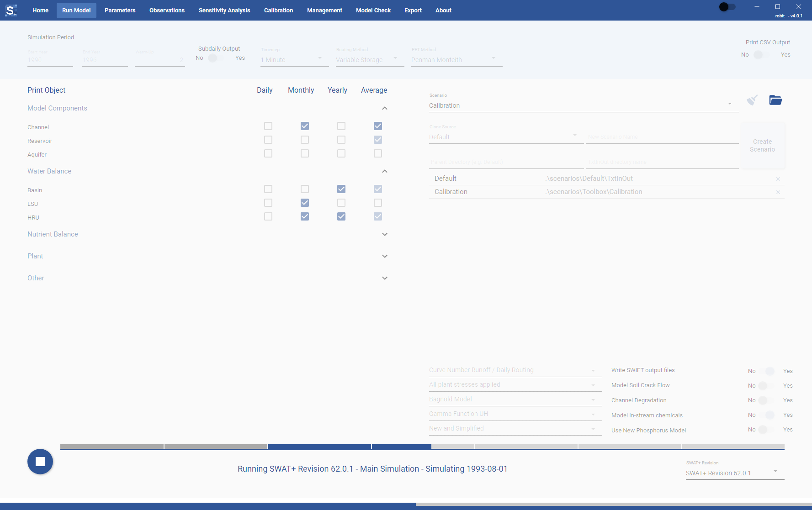
Task: Remove the Default scenario row
Action: pos(778,179)
